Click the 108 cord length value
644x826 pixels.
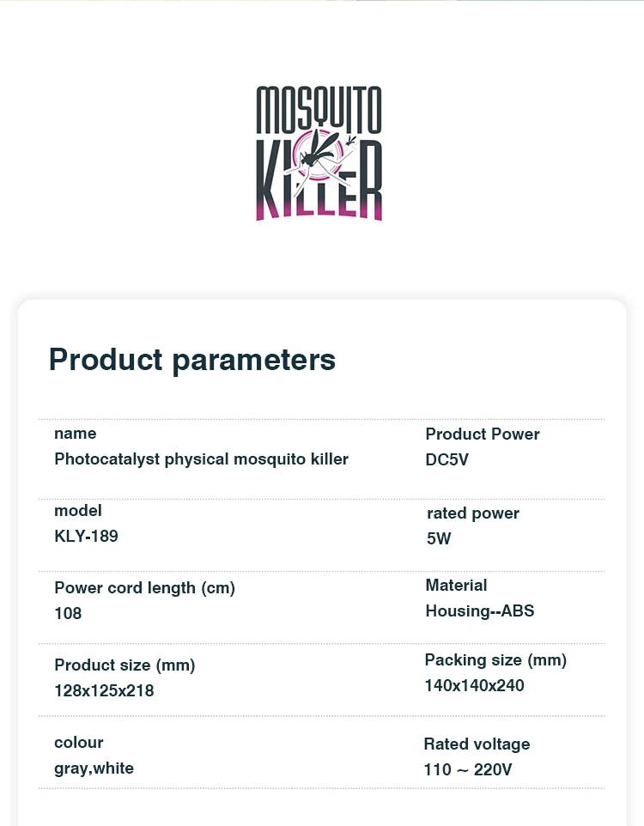point(68,614)
